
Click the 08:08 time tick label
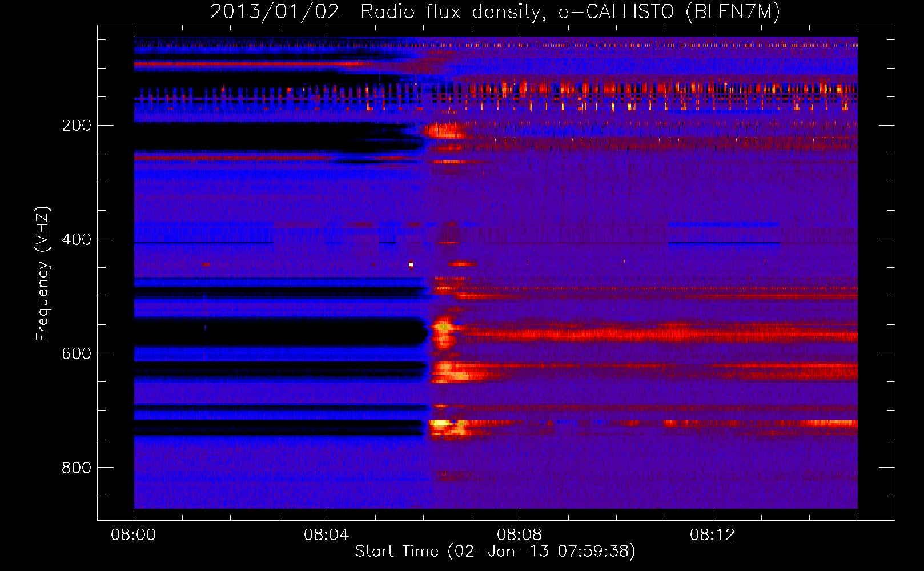click(520, 535)
